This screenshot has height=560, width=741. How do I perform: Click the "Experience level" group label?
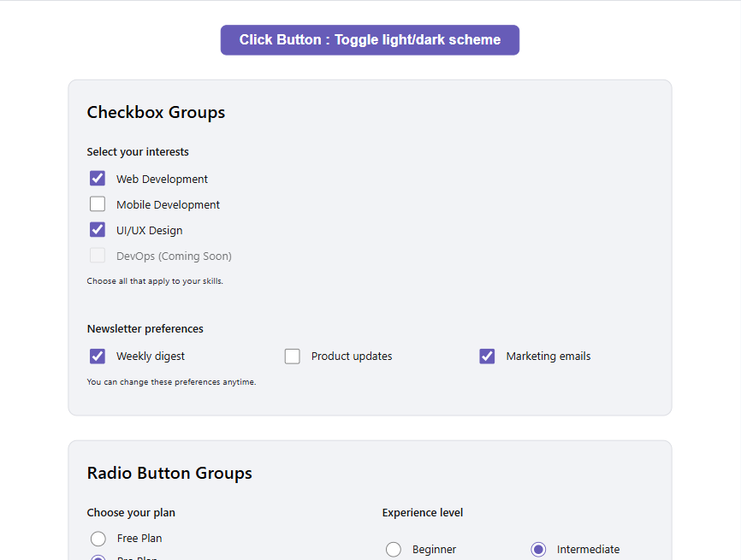point(423,513)
